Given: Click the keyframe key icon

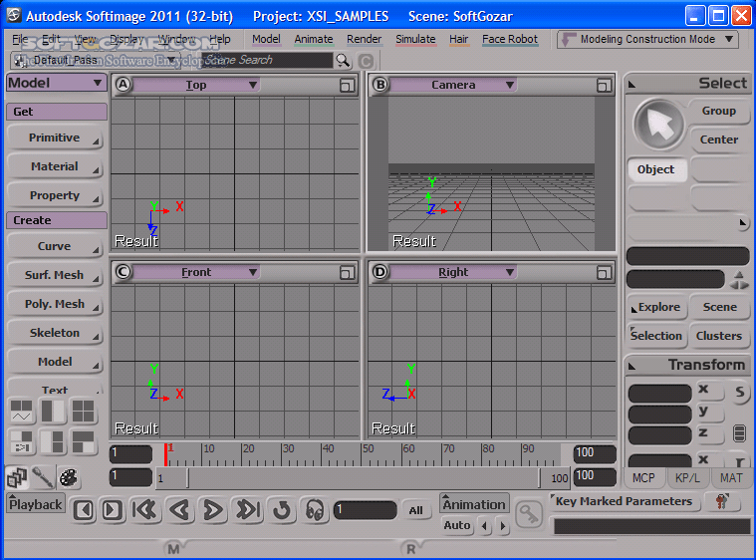Looking at the screenshot, I should coord(529,515).
